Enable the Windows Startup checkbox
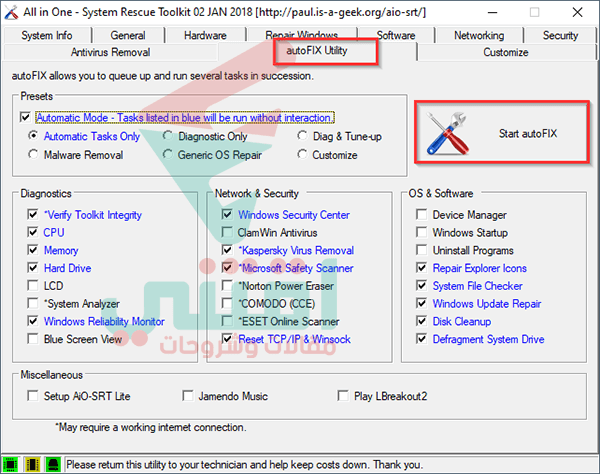 click(422, 232)
